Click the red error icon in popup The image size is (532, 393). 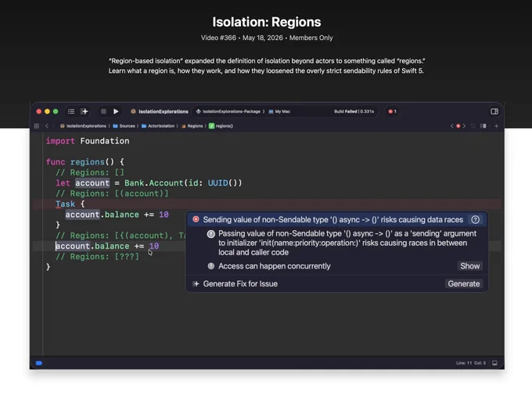click(196, 219)
